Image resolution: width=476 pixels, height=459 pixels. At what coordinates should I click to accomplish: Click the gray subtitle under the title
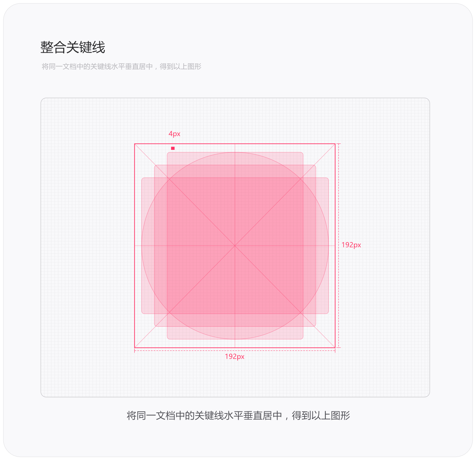121,67
